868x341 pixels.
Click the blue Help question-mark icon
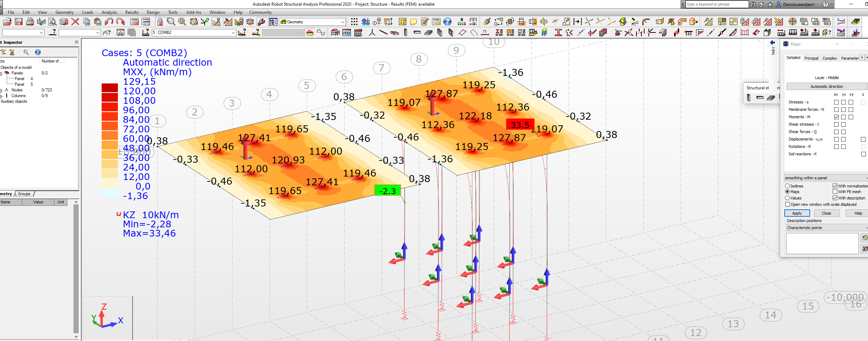coord(448,21)
